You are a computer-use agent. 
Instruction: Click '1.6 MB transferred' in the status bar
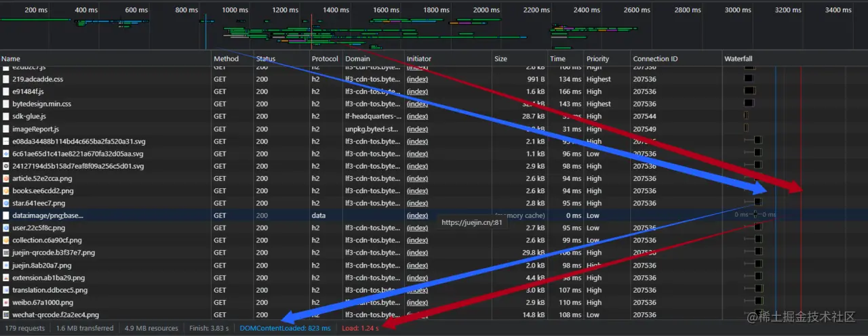point(85,329)
